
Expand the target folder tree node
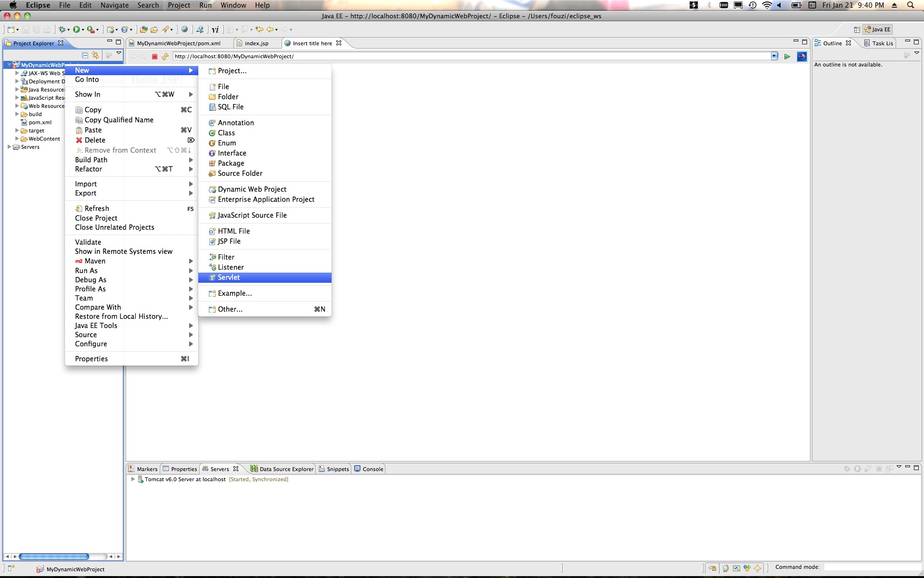coord(17,131)
